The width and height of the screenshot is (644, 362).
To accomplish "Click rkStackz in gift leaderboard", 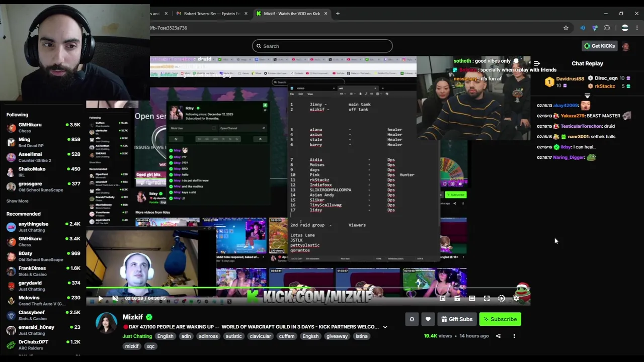I will click(x=604, y=86).
